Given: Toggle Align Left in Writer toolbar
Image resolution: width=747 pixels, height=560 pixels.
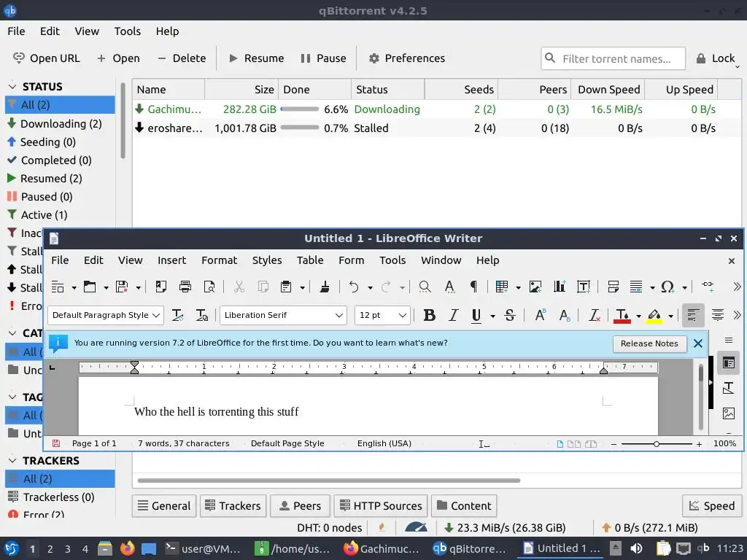Looking at the screenshot, I should pyautogui.click(x=693, y=315).
